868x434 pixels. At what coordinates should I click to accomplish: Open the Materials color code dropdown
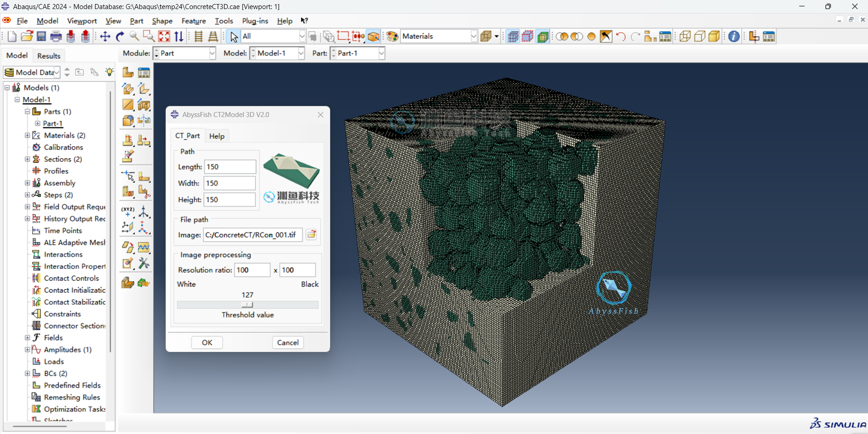[474, 36]
